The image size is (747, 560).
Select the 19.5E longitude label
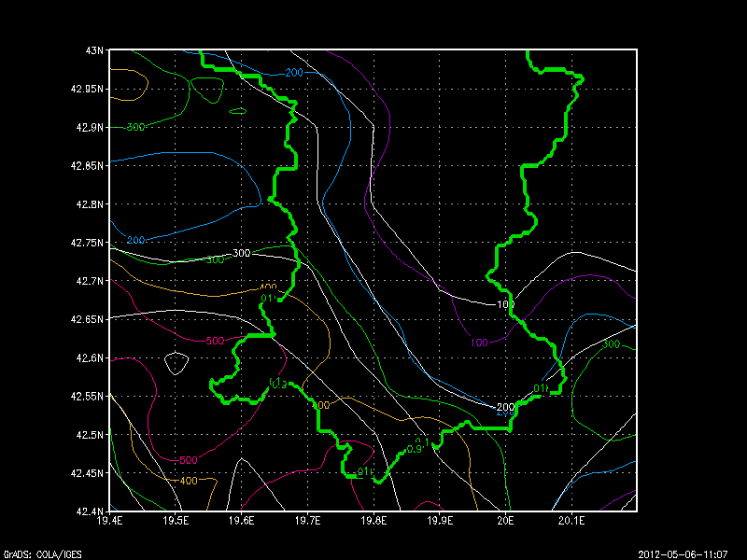point(176,521)
